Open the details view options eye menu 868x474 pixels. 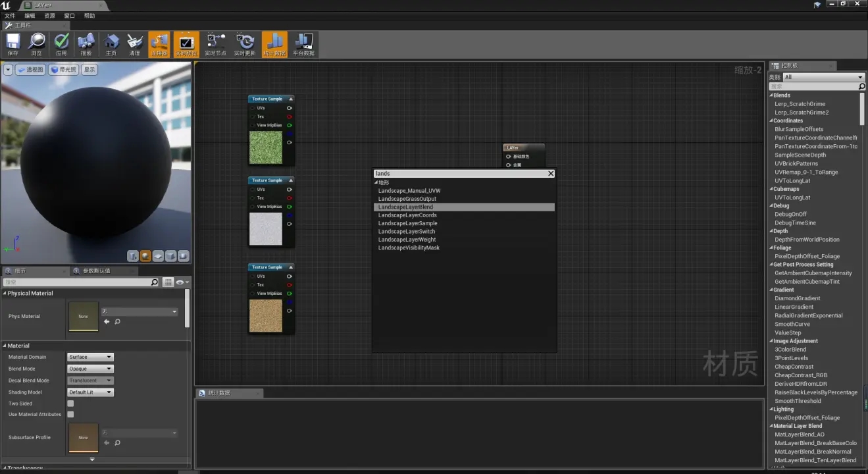coord(182,282)
